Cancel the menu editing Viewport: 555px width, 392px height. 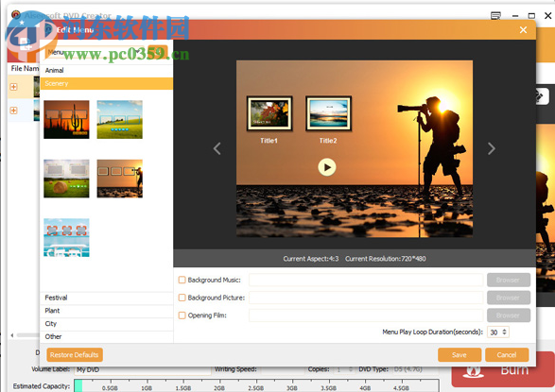(507, 355)
